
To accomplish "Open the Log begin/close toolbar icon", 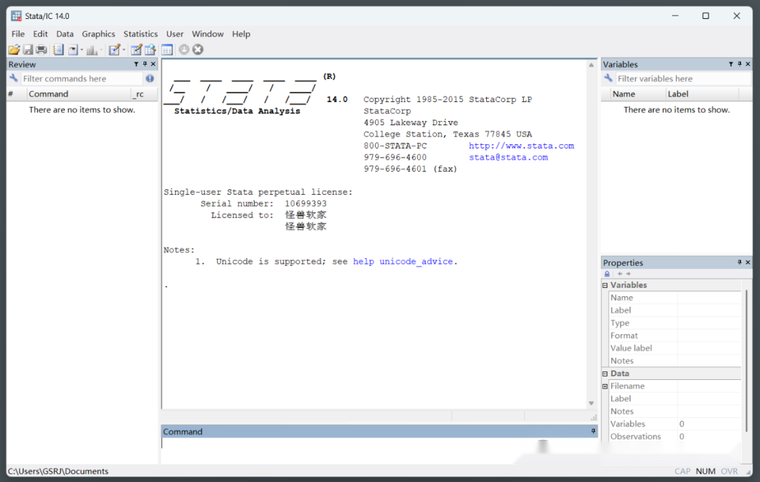I will click(59, 49).
